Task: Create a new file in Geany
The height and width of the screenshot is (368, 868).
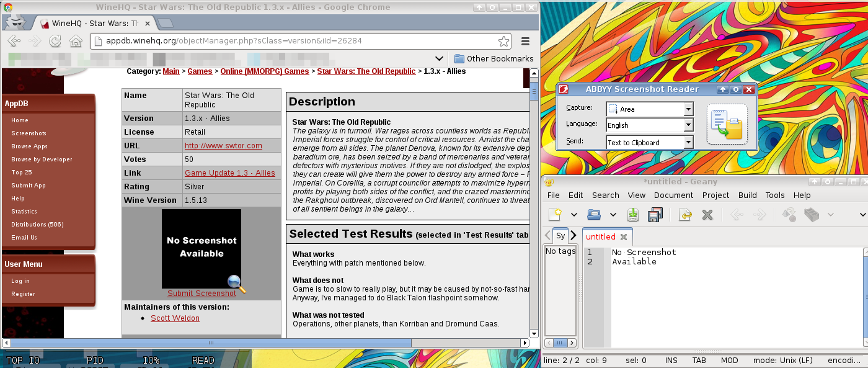Action: tap(556, 215)
